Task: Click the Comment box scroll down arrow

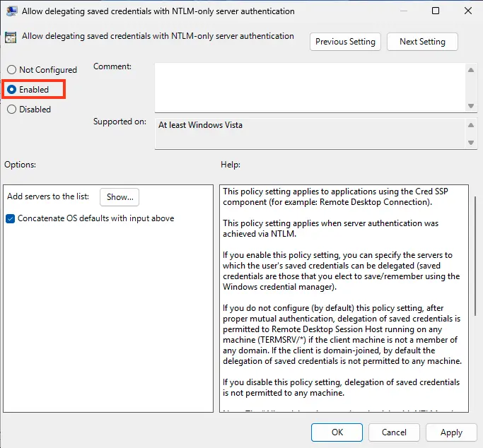Action: [x=471, y=105]
